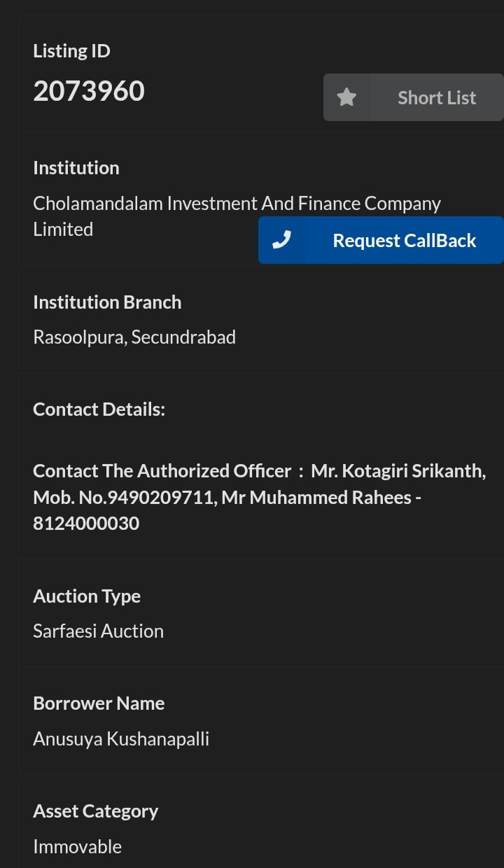This screenshot has height=868, width=504.
Task: Click the phone icon on Request CallBack
Action: coord(282,239)
